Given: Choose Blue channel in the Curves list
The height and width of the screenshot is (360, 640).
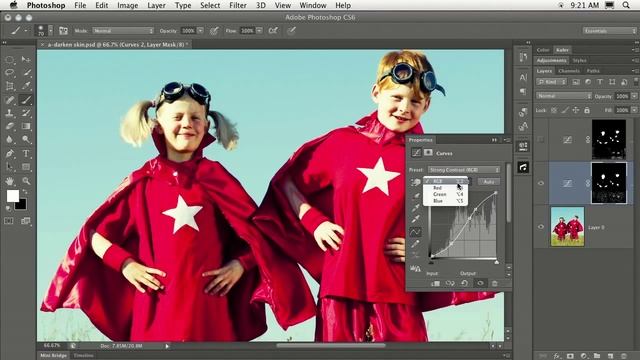Looking at the screenshot, I should (445, 201).
